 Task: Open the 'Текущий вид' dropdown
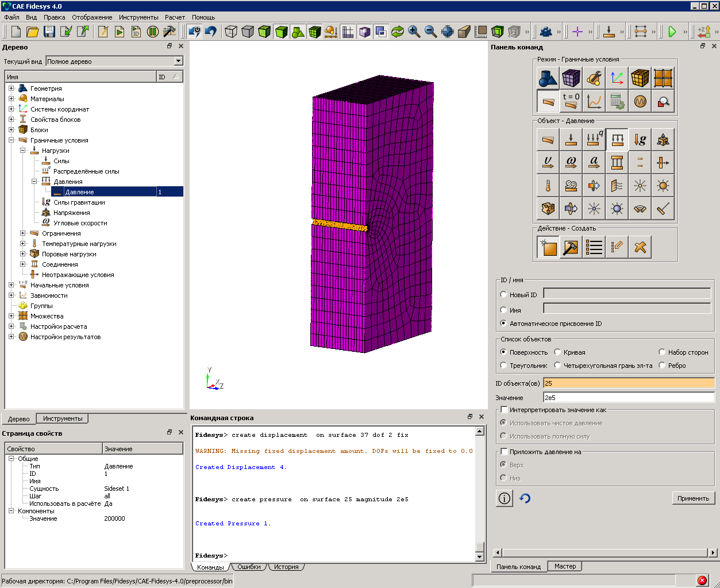click(x=178, y=61)
